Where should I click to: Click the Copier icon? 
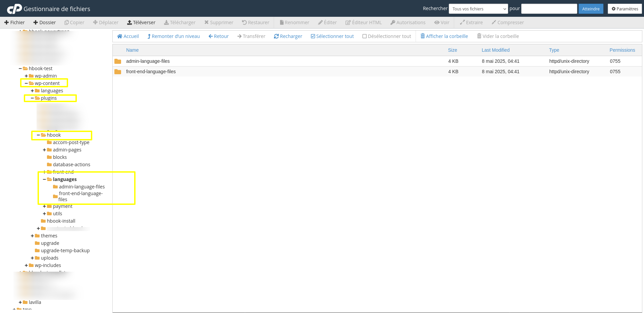click(x=74, y=22)
